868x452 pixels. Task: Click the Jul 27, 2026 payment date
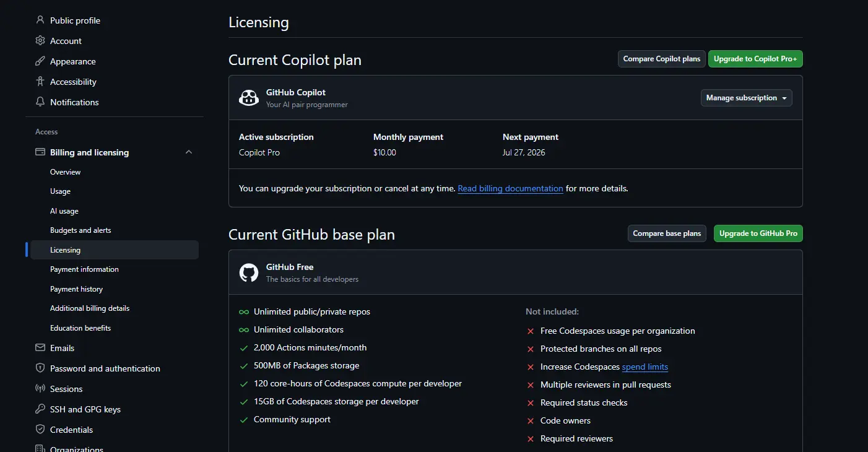pos(524,152)
